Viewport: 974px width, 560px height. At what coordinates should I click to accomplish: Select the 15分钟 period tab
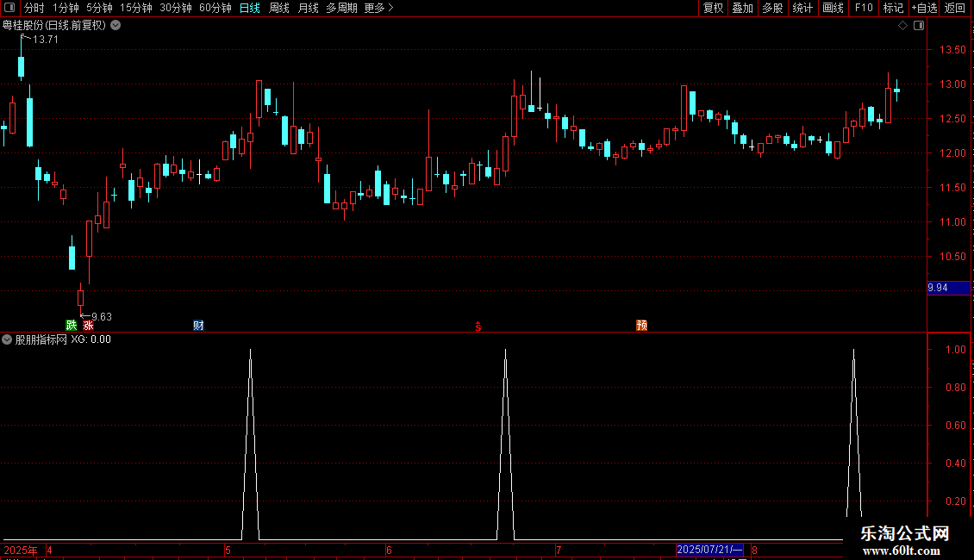pos(136,8)
